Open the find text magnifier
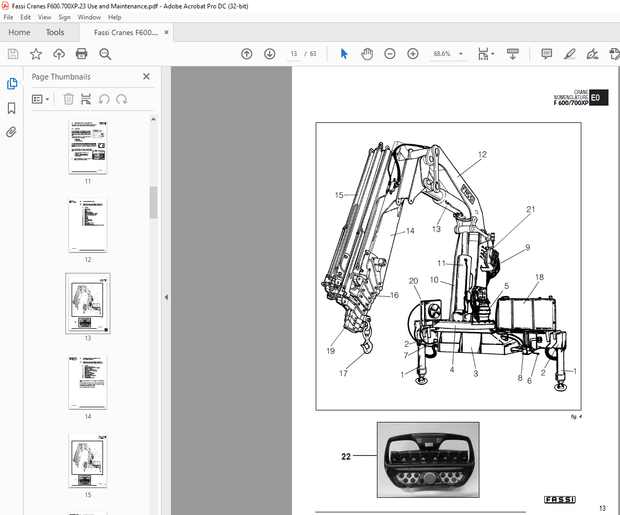 click(x=105, y=54)
